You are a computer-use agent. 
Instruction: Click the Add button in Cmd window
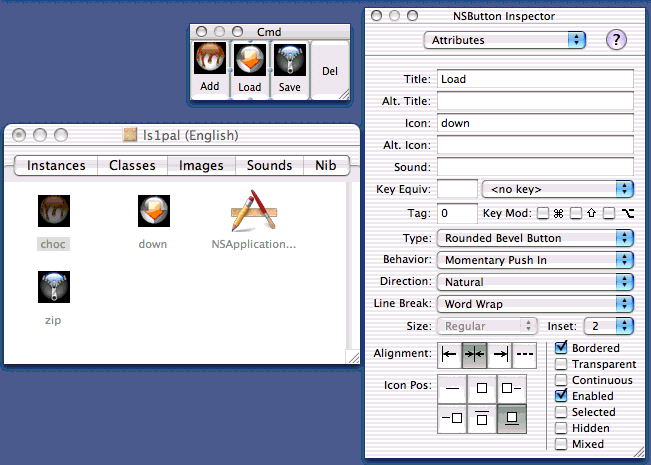point(209,69)
